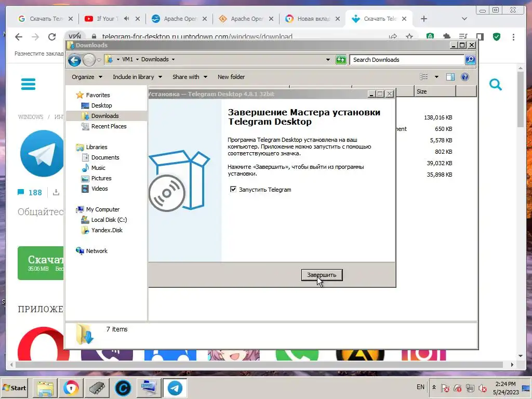The height and width of the screenshot is (399, 532).
Task: Click the Size column header
Action: (435, 91)
